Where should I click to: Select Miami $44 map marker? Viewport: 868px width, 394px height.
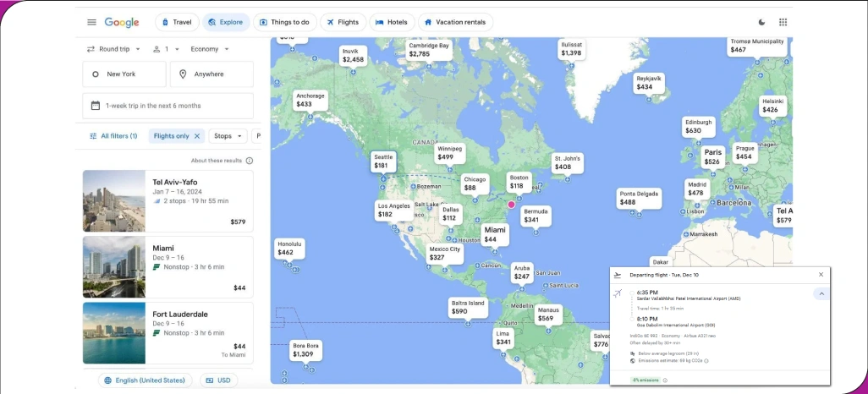(x=495, y=235)
